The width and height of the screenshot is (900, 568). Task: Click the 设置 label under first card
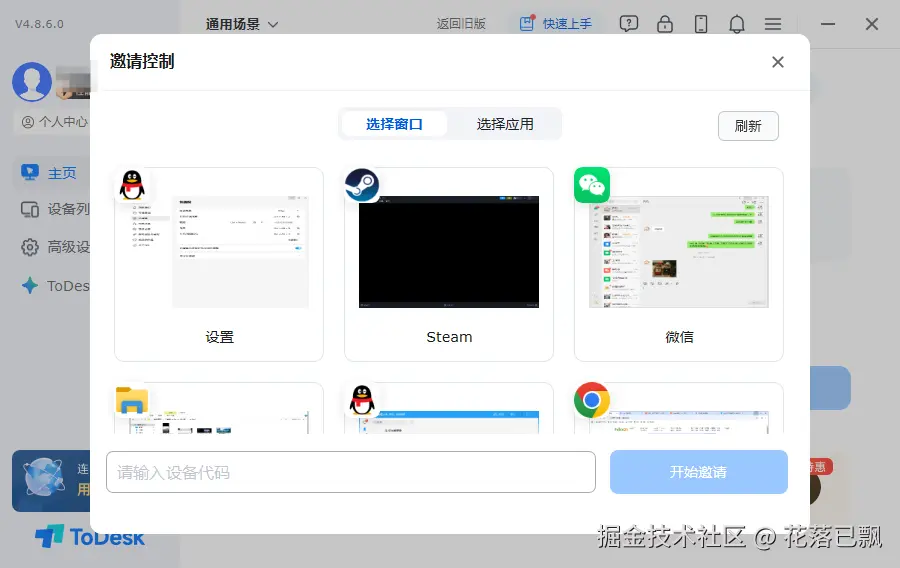tap(219, 337)
